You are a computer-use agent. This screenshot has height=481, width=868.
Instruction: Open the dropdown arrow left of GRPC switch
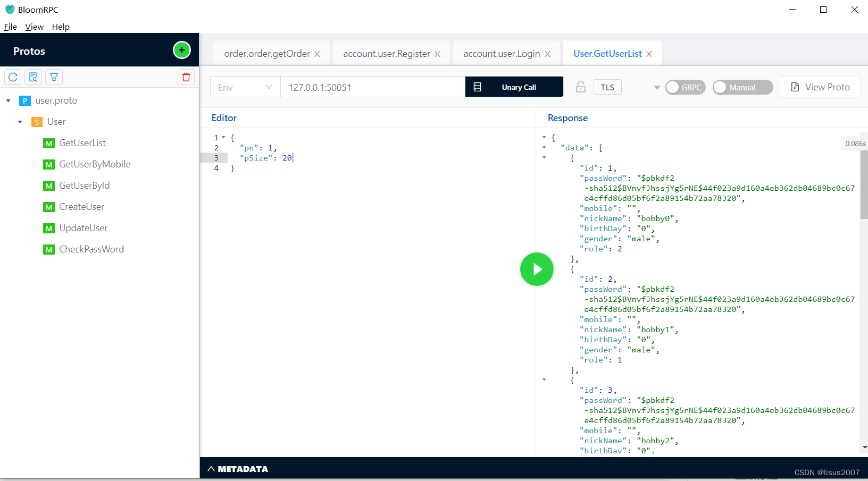click(657, 88)
